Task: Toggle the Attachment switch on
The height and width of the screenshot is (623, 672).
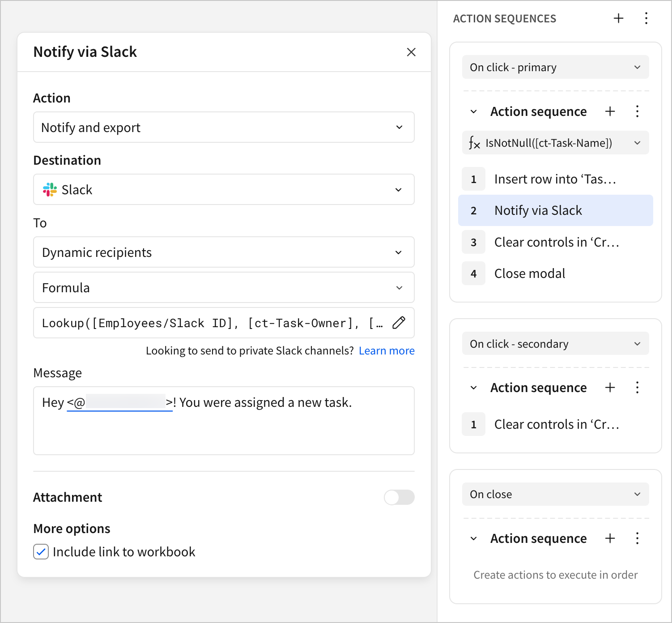Action: [x=399, y=497]
